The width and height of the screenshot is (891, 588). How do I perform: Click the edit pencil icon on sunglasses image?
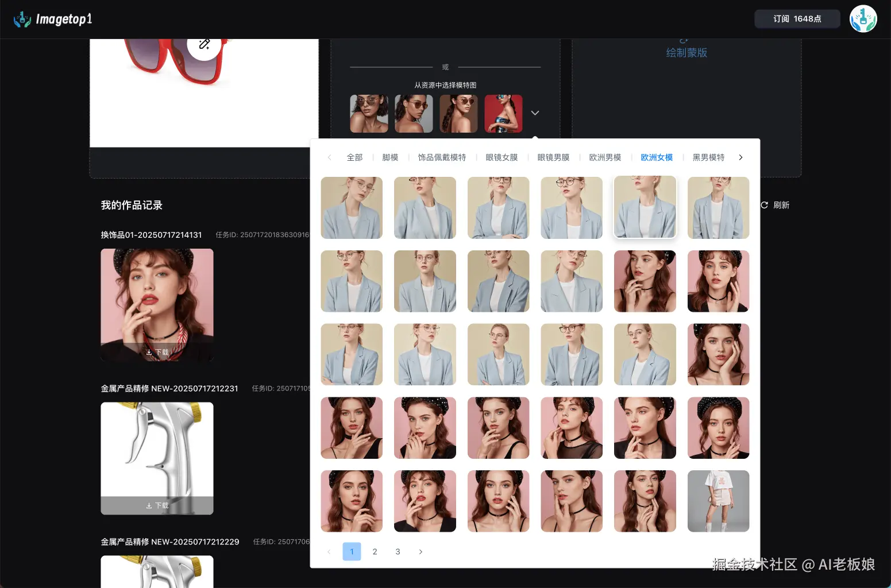(204, 44)
